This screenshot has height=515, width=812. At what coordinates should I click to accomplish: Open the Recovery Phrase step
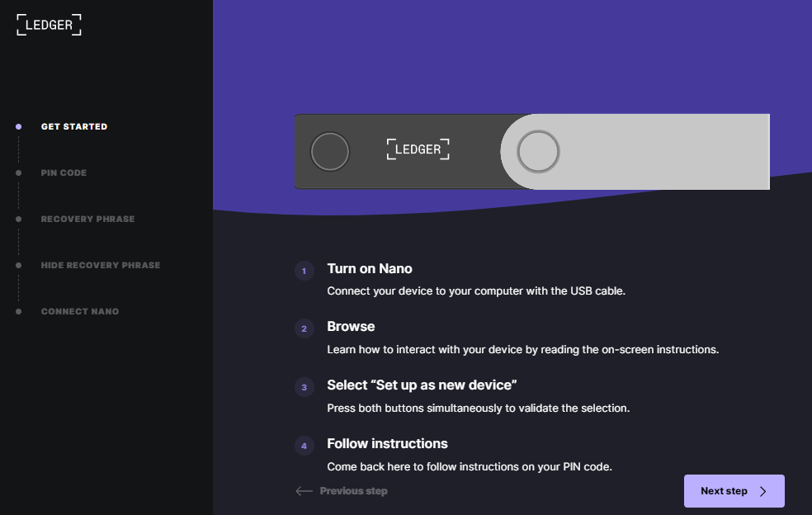click(87, 219)
